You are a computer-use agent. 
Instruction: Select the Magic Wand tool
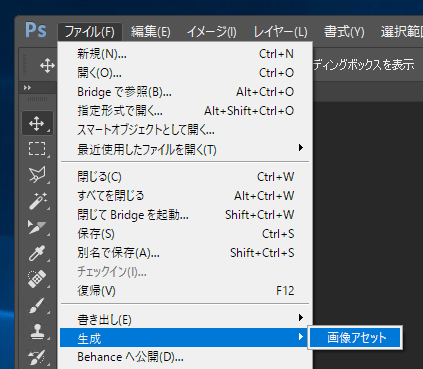click(x=37, y=201)
